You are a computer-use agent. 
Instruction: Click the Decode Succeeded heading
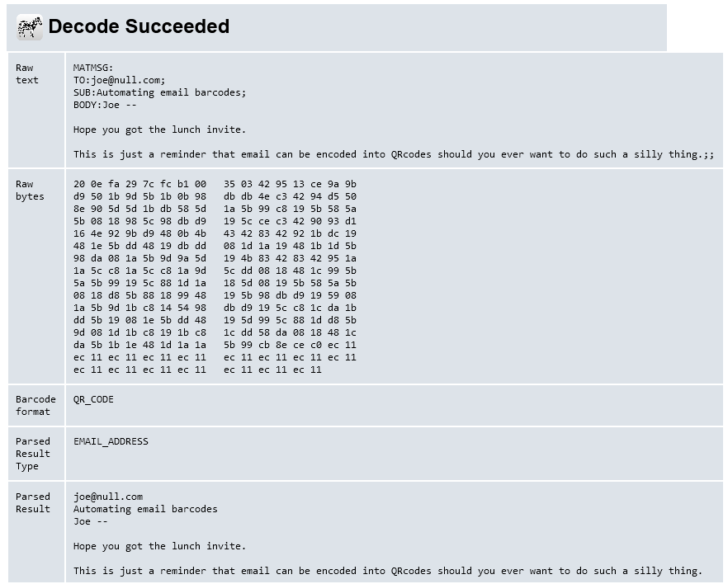click(x=139, y=26)
